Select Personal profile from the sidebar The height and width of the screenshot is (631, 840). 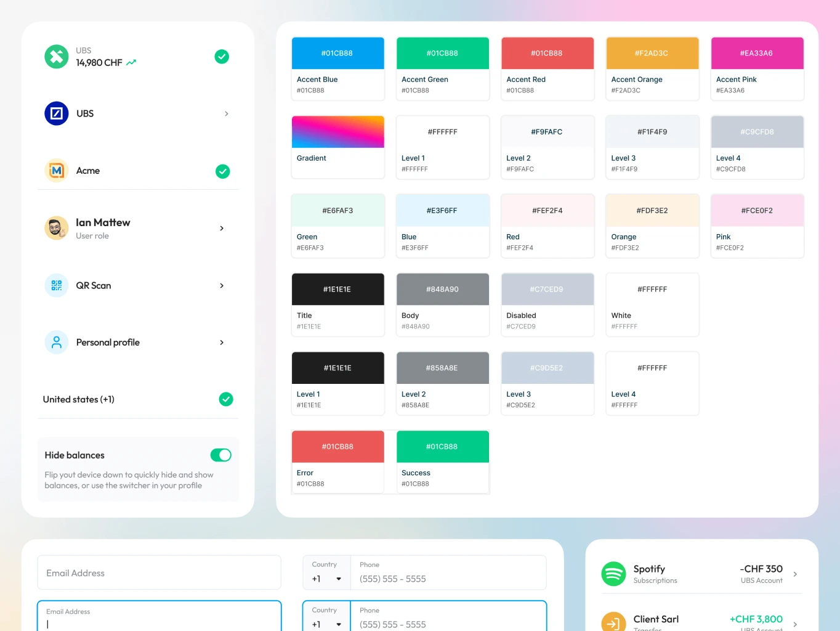(108, 342)
